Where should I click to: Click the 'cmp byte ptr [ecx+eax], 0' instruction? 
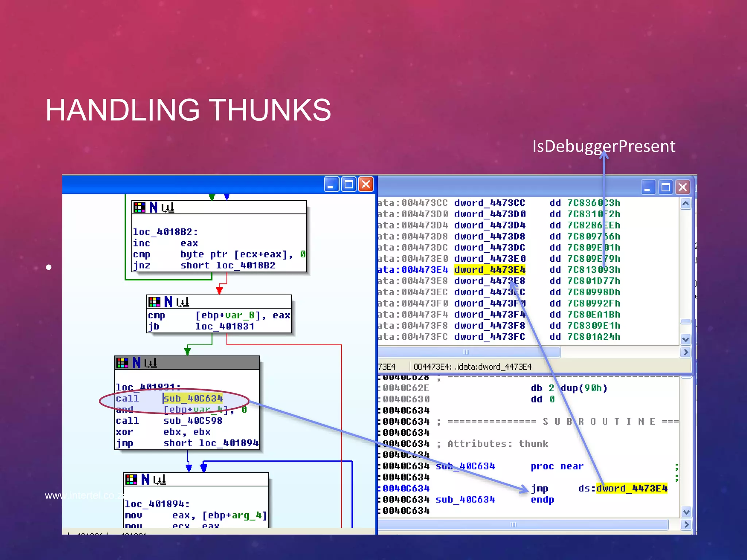[x=219, y=254]
